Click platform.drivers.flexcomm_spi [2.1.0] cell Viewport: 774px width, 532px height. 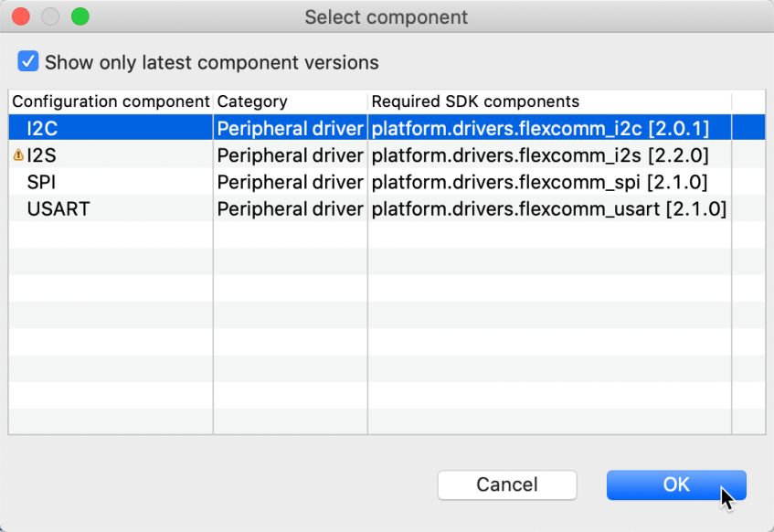(x=539, y=182)
